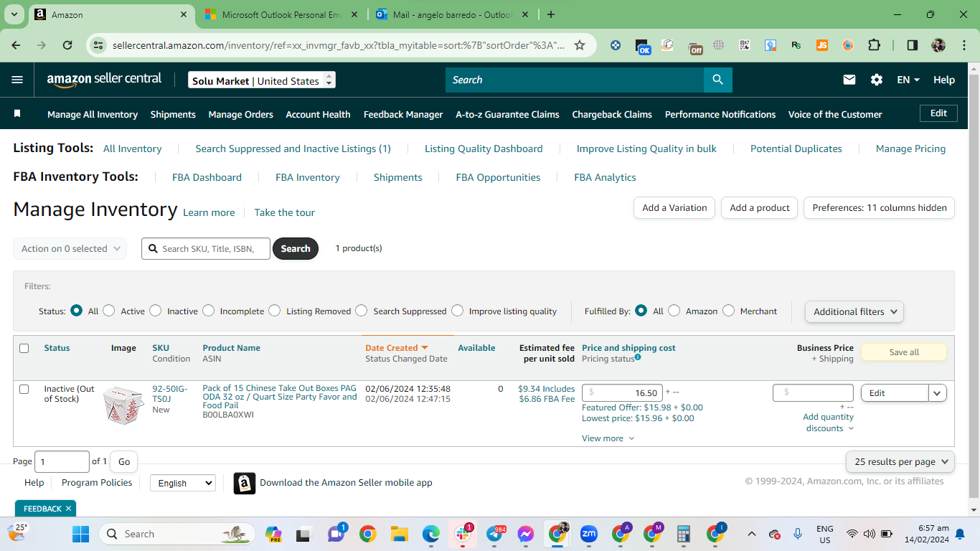The height and width of the screenshot is (551, 980).
Task: Open the FBA Dashboard link
Action: click(207, 177)
